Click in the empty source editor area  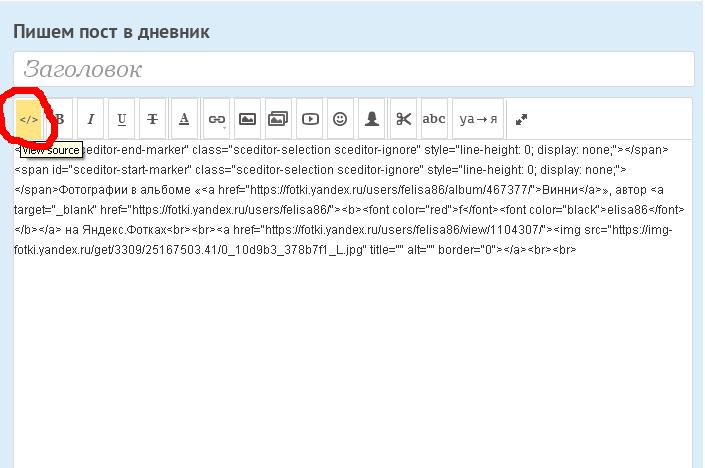(x=353, y=360)
